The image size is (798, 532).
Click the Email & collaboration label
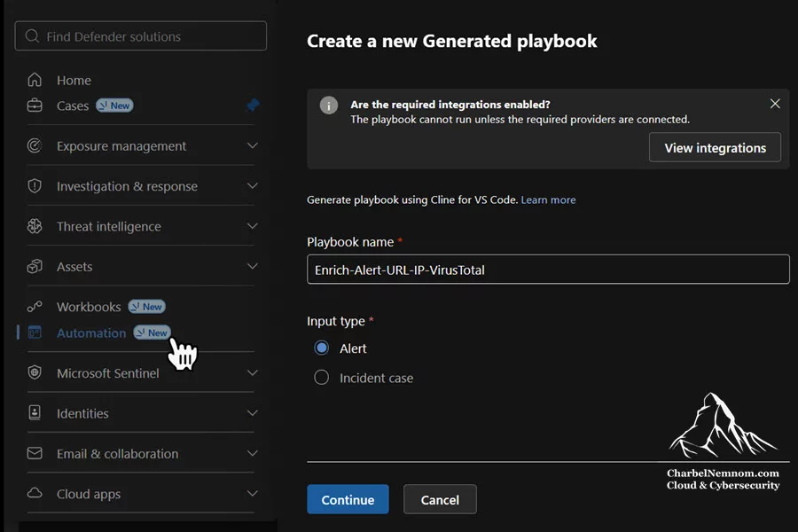pos(118,454)
